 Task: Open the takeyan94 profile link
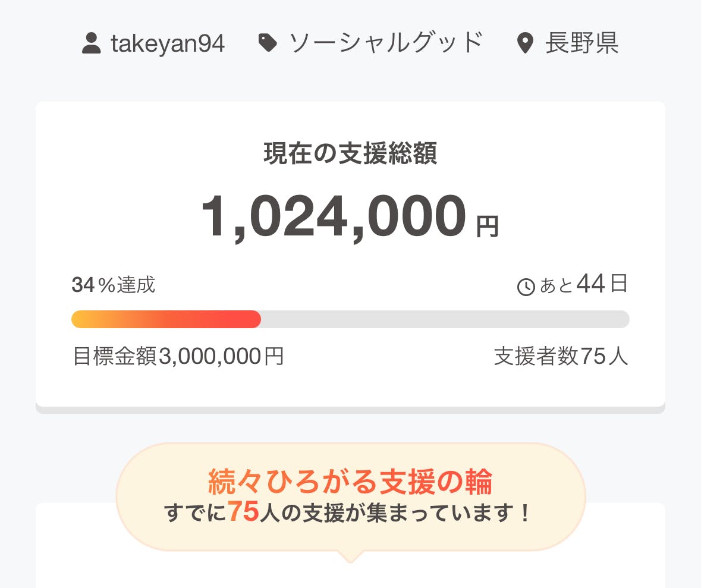point(168,43)
